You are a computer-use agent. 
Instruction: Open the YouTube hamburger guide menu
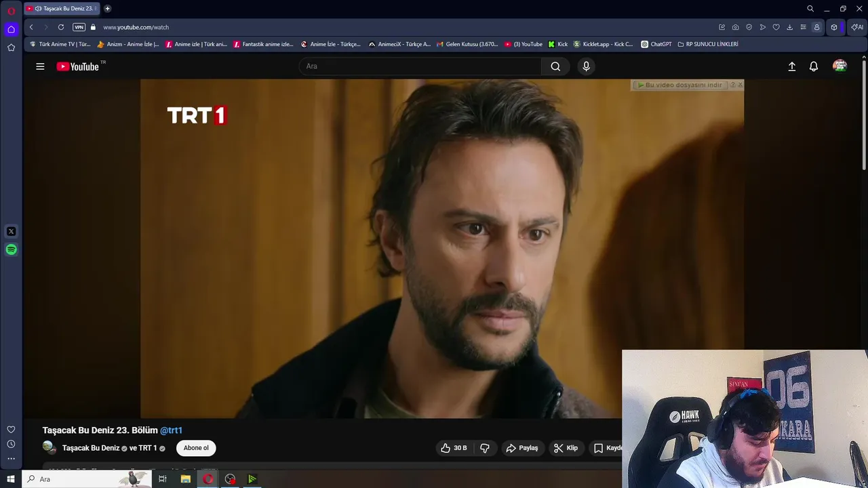(40, 66)
